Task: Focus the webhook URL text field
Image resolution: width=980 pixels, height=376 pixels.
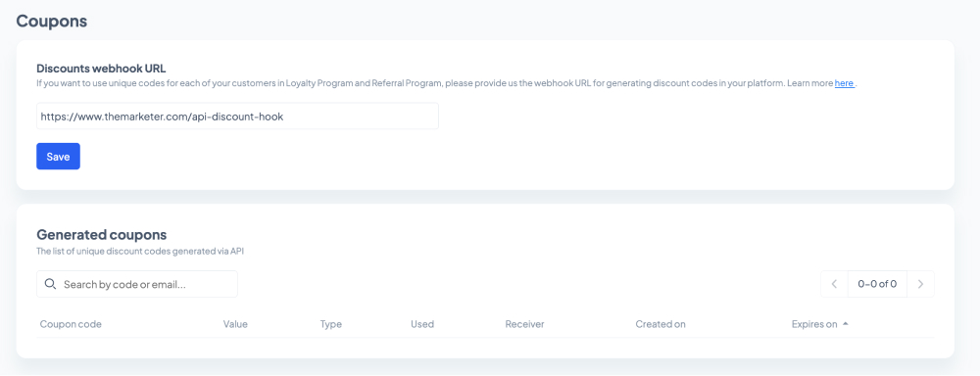Action: click(237, 117)
